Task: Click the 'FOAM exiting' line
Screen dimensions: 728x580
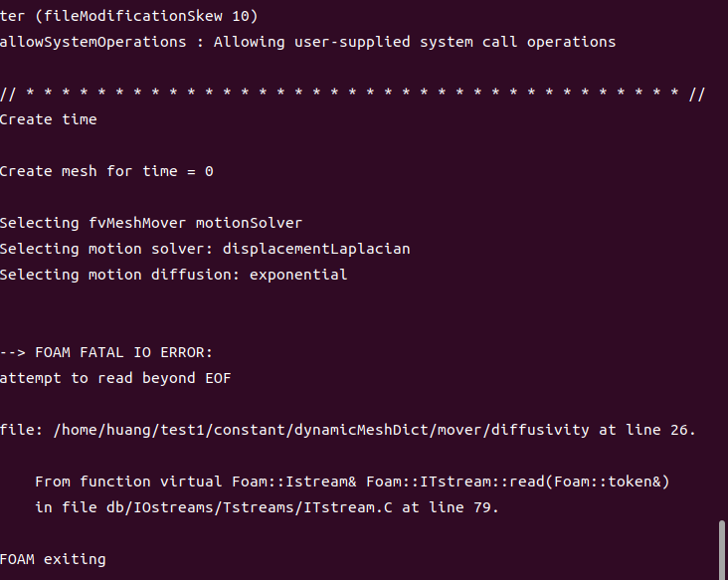Action: pyautogui.click(x=53, y=559)
